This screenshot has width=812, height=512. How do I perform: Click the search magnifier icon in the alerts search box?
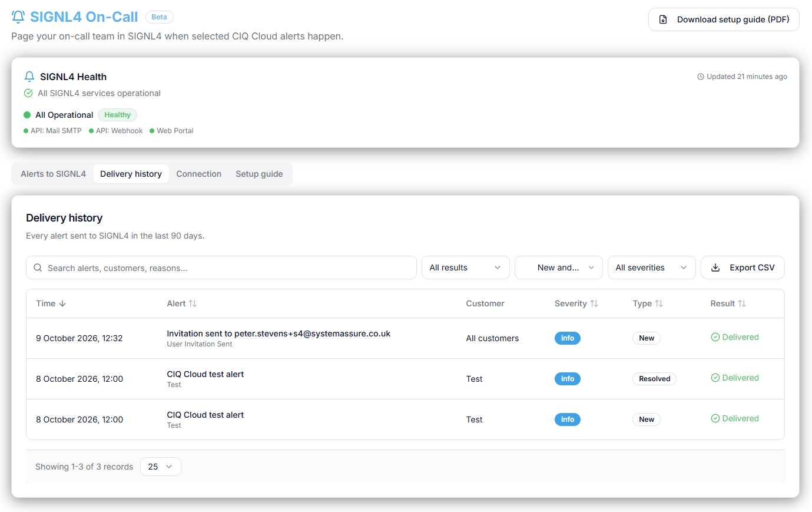click(38, 267)
